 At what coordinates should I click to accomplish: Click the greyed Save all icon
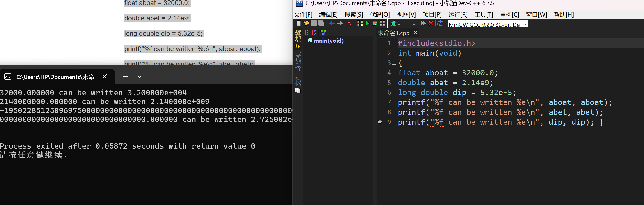pos(321,24)
